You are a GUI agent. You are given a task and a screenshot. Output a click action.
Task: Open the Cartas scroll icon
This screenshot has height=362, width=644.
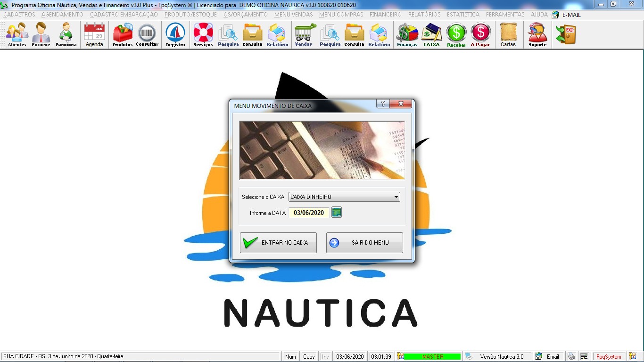click(x=508, y=35)
